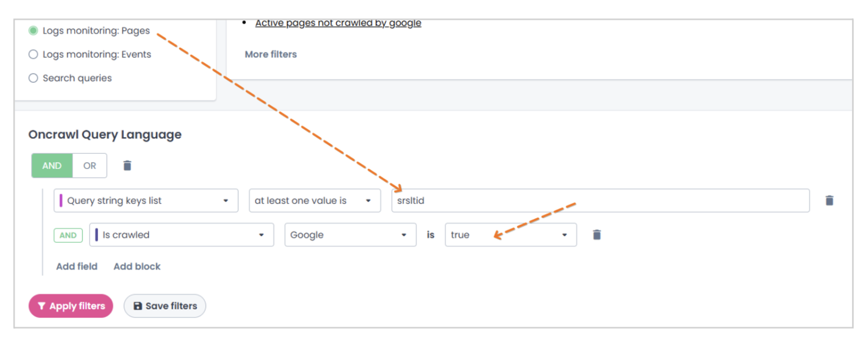This screenshot has height=353, width=868.
Task: Switch the block operator to AND
Action: 52,166
